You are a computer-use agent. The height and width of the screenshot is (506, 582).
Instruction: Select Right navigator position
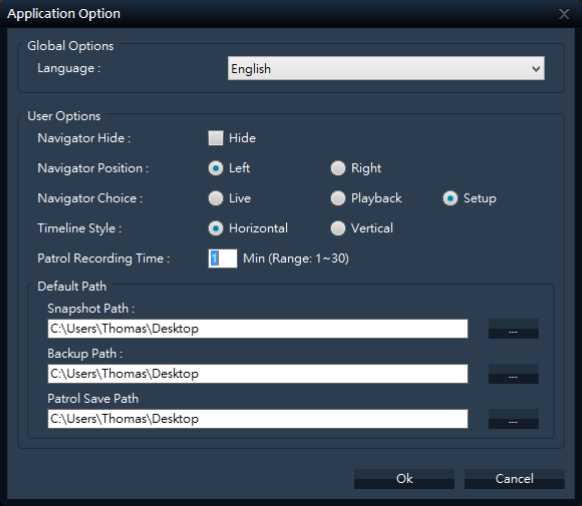338,168
